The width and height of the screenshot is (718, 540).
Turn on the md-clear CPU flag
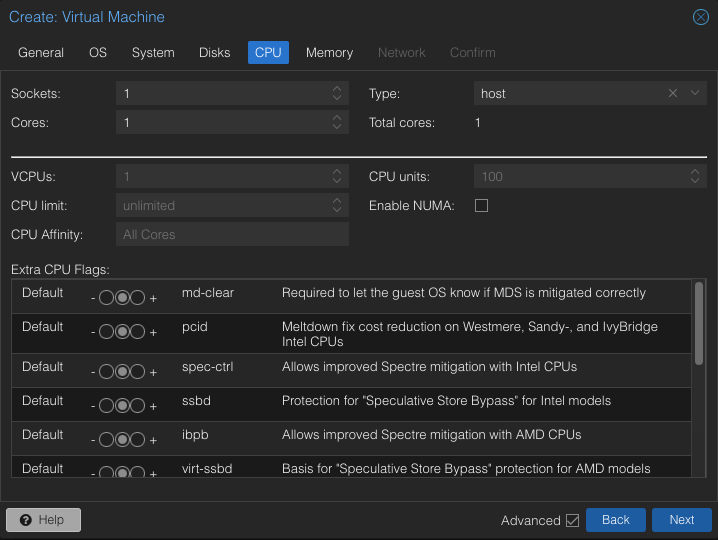(138, 298)
